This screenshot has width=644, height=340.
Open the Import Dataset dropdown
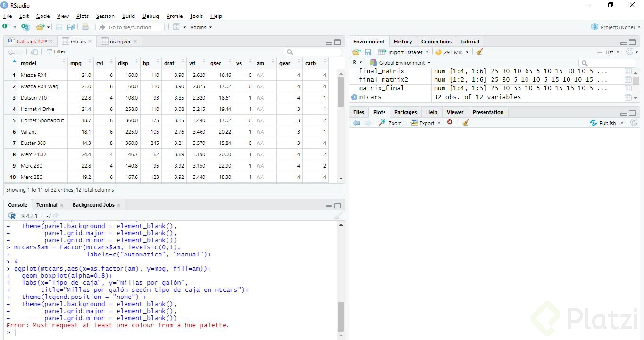(x=404, y=52)
